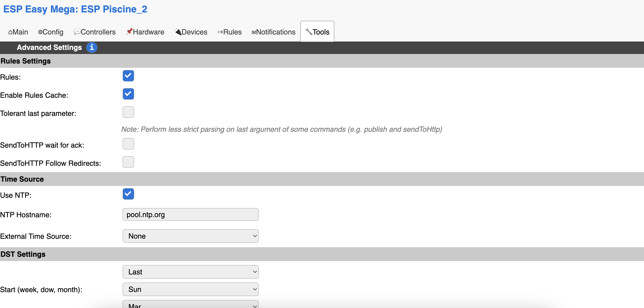The height and width of the screenshot is (308, 644).
Task: Disable the Enable Rules Cache checkbox
Action: coord(128,94)
